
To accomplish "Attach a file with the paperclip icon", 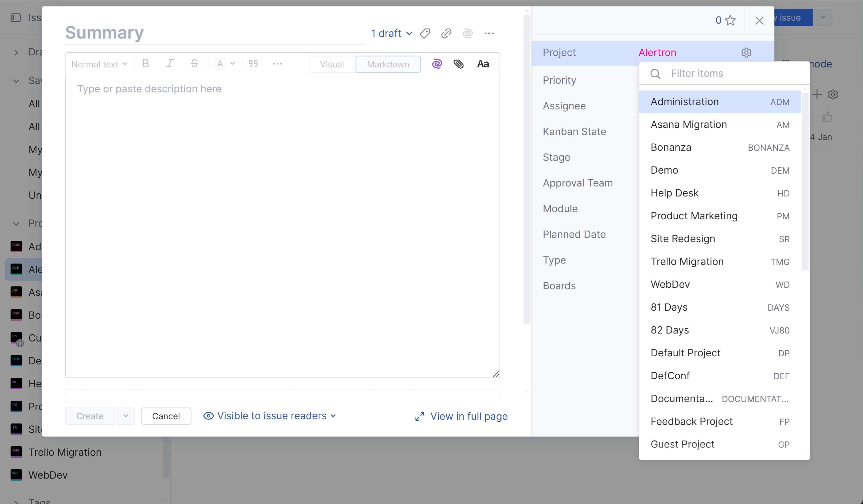I will 459,64.
